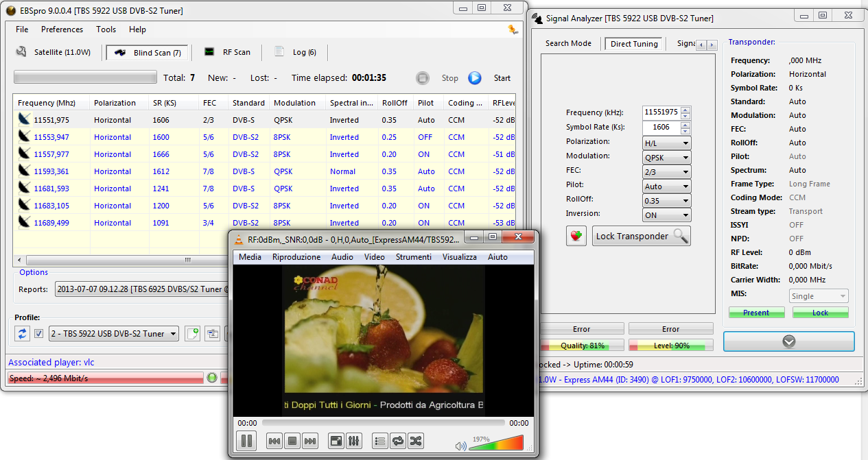Switch to the Blind Scan (7) tab
The image size is (868, 460).
pyautogui.click(x=147, y=53)
